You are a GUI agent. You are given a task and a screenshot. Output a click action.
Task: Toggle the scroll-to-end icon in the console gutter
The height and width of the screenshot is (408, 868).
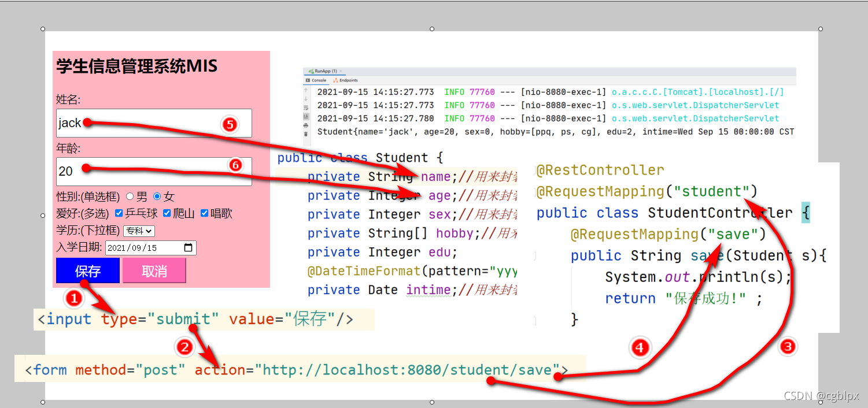306,116
